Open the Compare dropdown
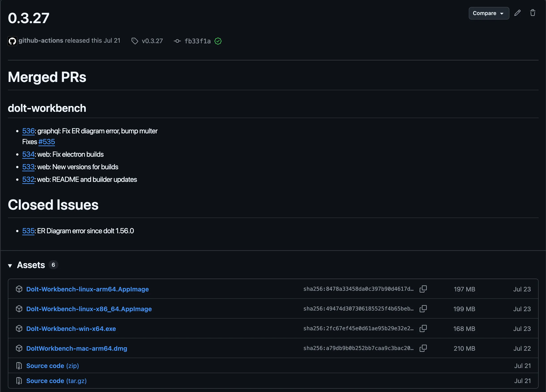The width and height of the screenshot is (546, 392). tap(489, 13)
